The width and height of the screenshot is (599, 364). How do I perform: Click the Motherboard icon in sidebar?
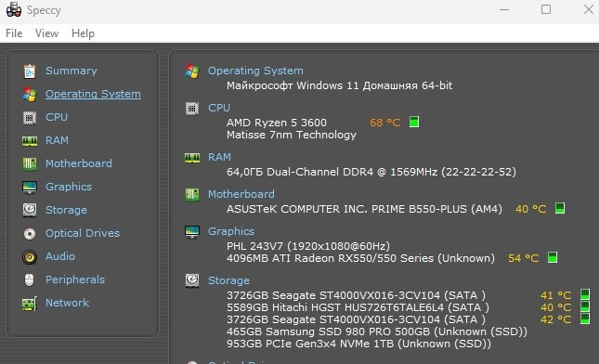30,163
